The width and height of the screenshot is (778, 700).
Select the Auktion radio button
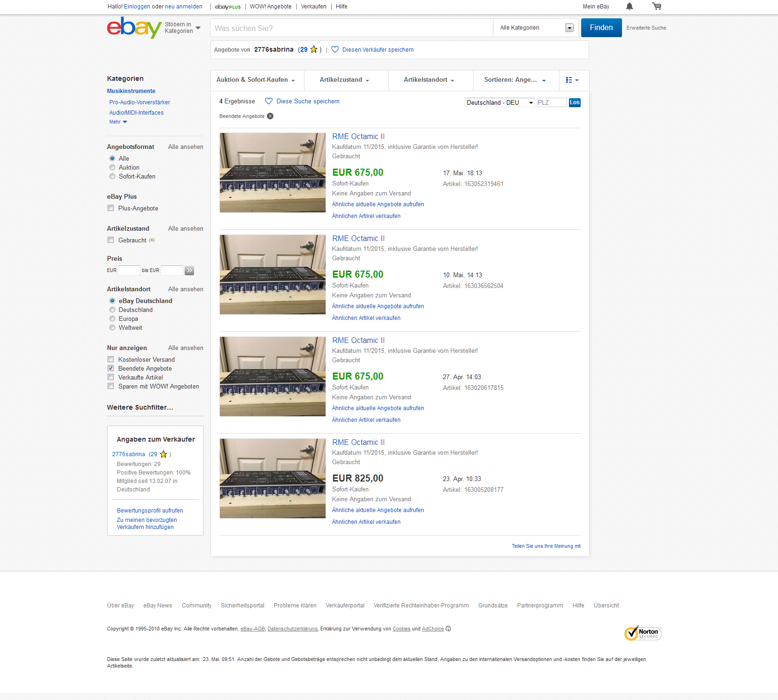(x=112, y=168)
